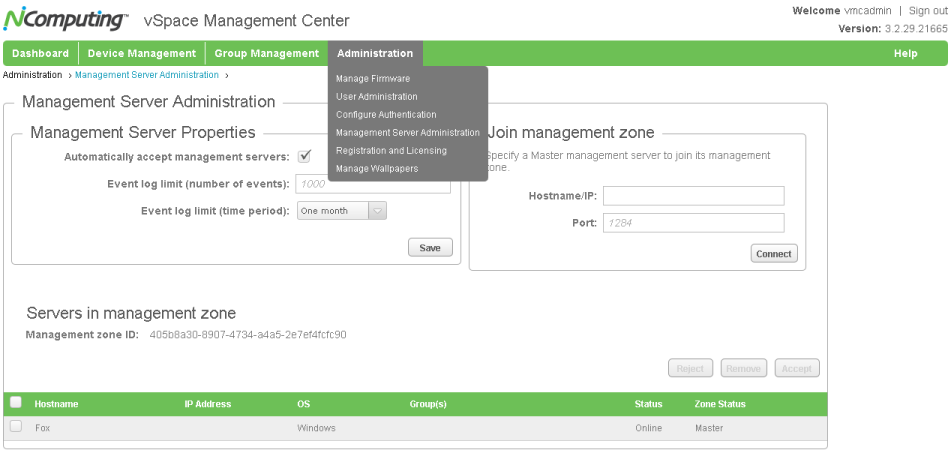Open the Dashboard tab
This screenshot has width=951, height=453.
click(x=41, y=53)
